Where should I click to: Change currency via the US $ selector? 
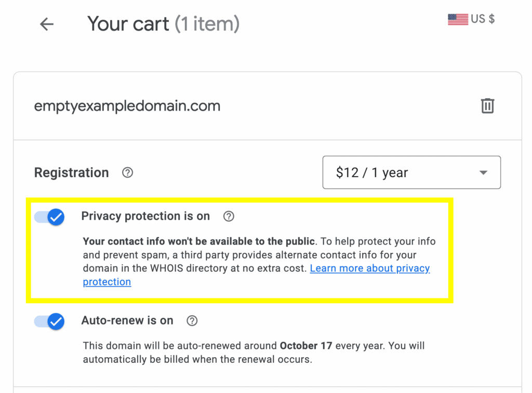coord(471,19)
